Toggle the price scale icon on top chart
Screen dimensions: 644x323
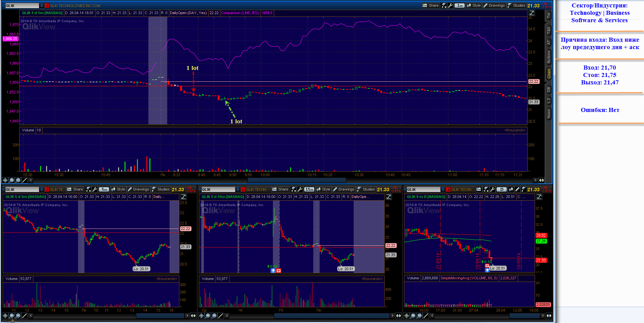532,13
